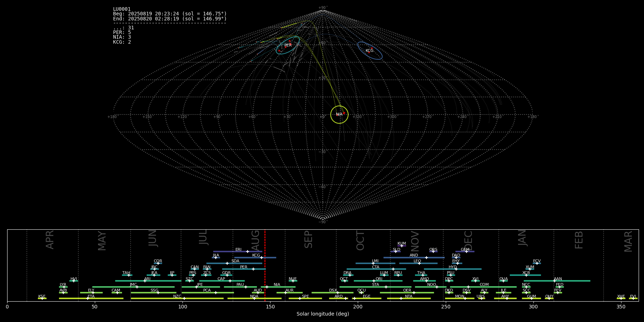Click the ETA shower label

click(x=91, y=297)
